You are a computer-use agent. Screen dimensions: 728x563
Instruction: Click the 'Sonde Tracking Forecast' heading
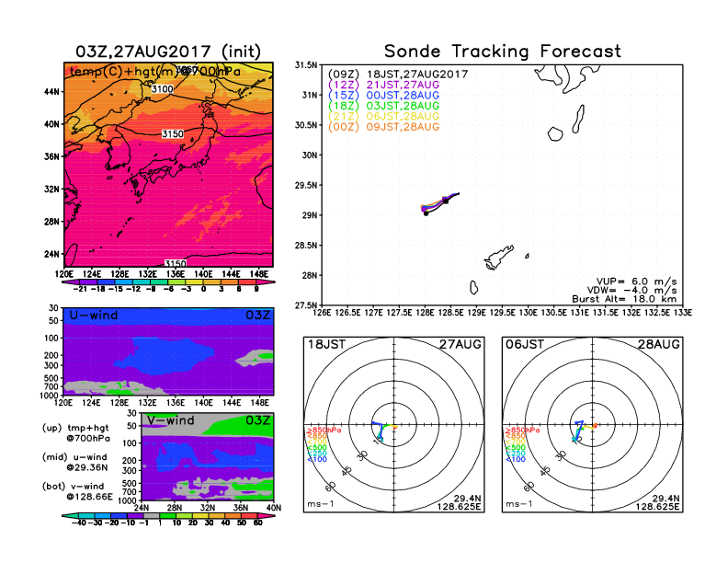503,52
